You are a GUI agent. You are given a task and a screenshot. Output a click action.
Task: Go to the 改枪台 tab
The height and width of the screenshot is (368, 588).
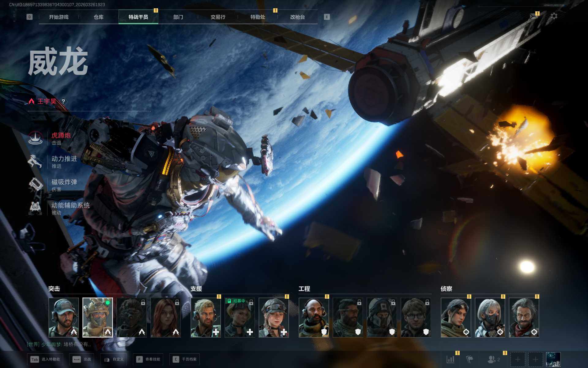click(x=297, y=17)
